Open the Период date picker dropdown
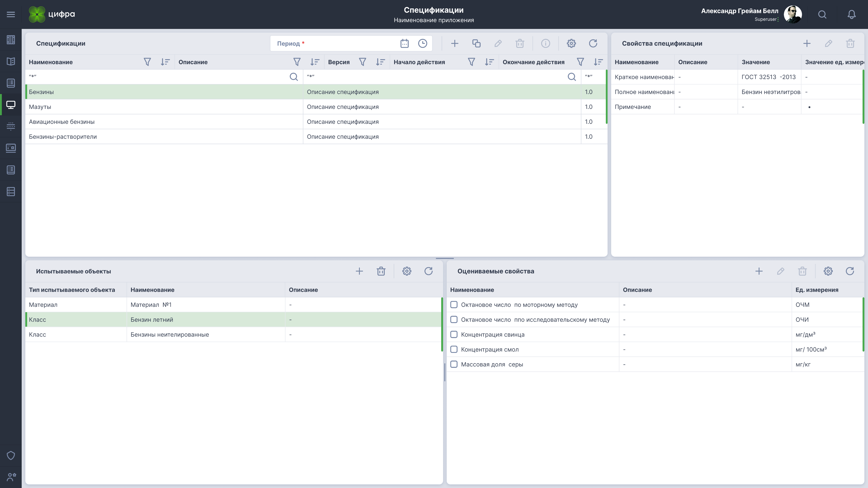This screenshot has height=488, width=868. pyautogui.click(x=405, y=43)
